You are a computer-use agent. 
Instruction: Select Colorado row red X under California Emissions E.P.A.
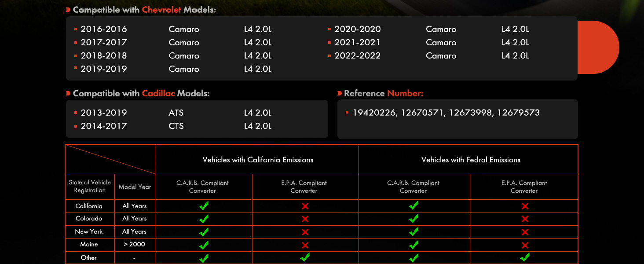tap(305, 219)
